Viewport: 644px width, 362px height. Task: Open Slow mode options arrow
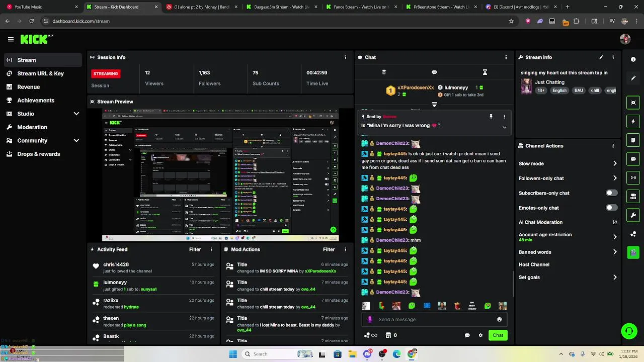[614, 163]
